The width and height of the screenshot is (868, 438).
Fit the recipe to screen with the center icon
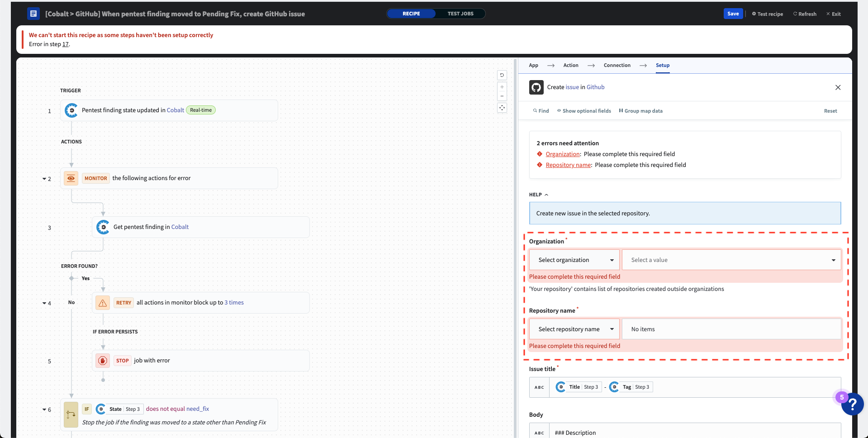502,108
